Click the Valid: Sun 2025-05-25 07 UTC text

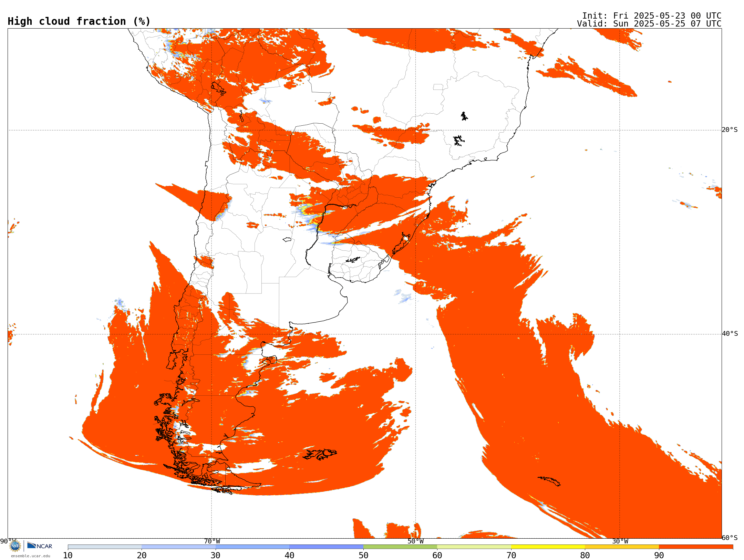point(649,24)
